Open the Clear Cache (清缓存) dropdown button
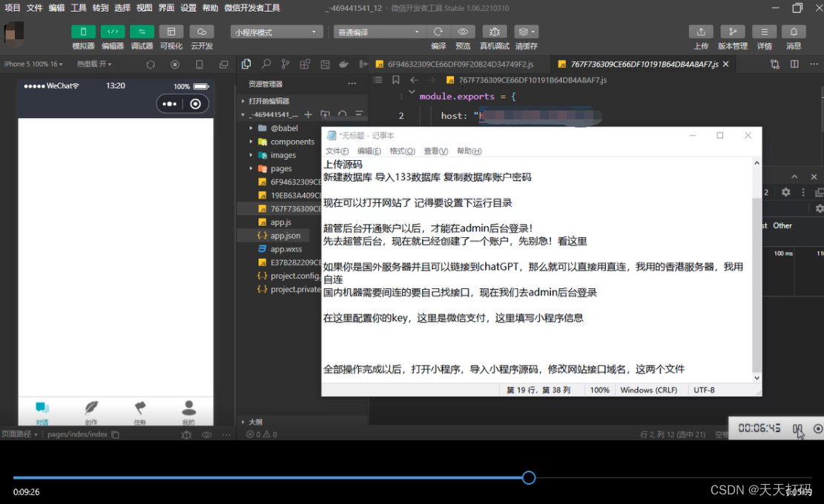The width and height of the screenshot is (824, 504). pyautogui.click(x=526, y=31)
